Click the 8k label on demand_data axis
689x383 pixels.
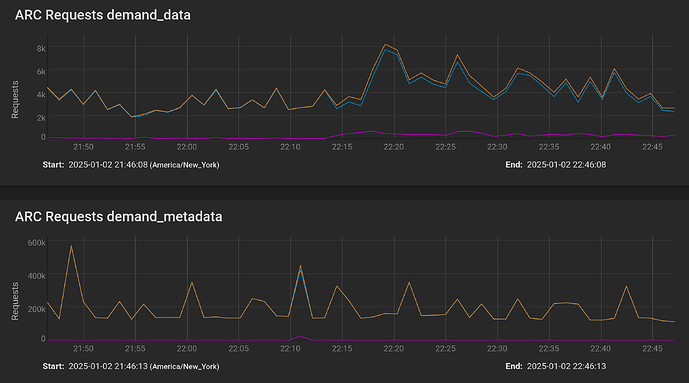[x=41, y=48]
